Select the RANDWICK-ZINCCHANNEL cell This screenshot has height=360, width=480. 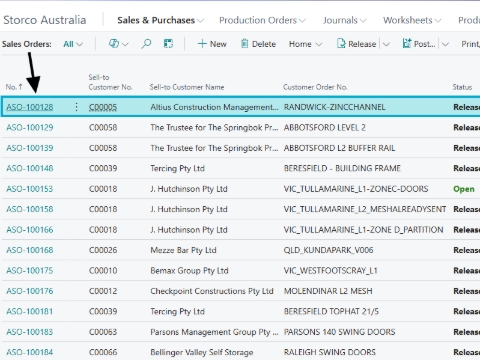[334, 107]
